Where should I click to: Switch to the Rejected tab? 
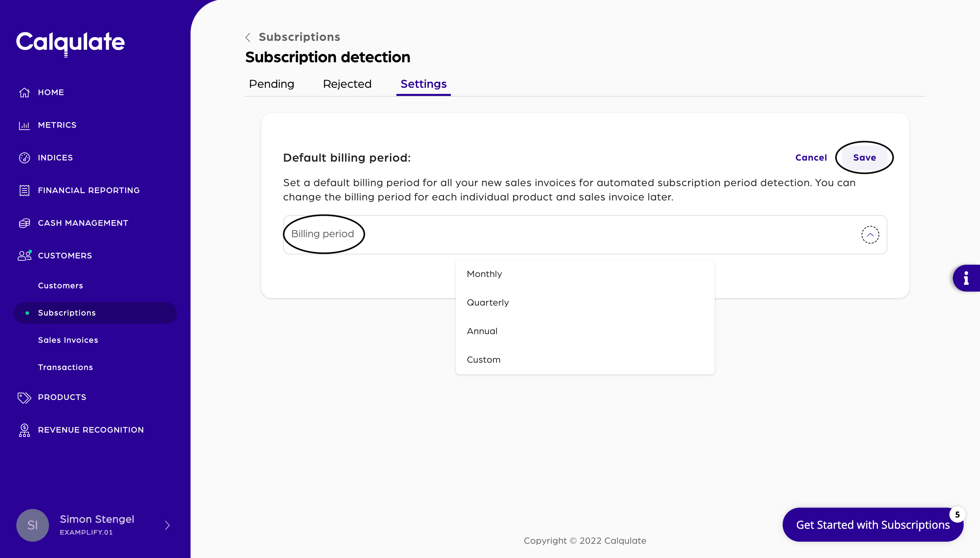(347, 84)
